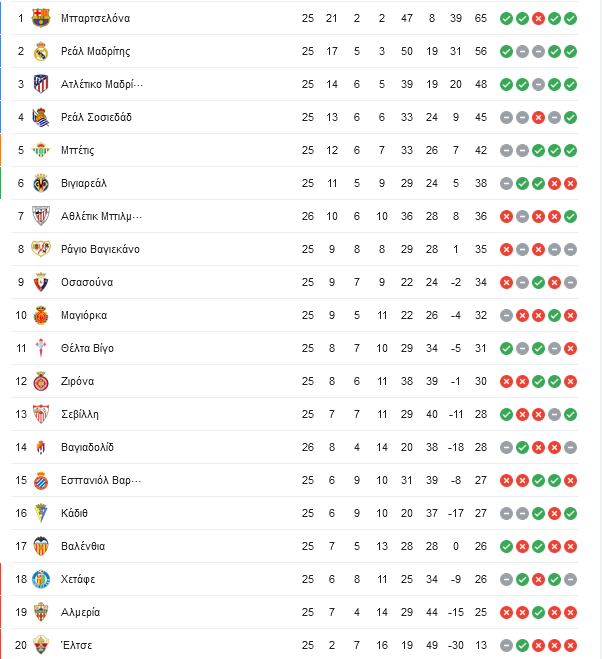Click Betis's last green win icon
Screen dimensions: 602x659
[570, 150]
